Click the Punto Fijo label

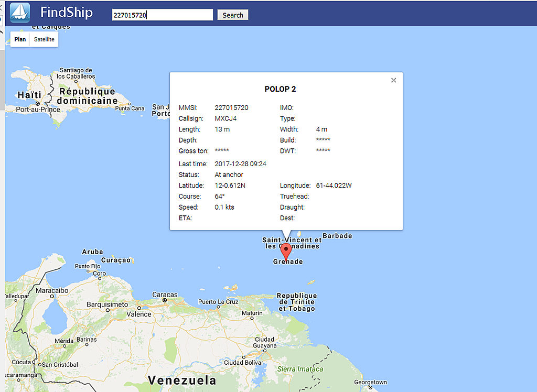(x=88, y=266)
